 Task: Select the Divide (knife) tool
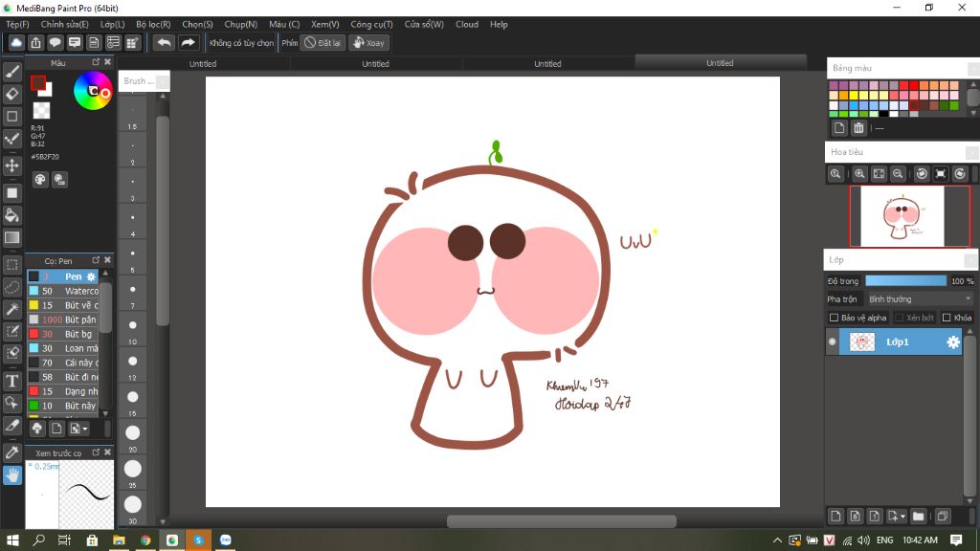11,426
